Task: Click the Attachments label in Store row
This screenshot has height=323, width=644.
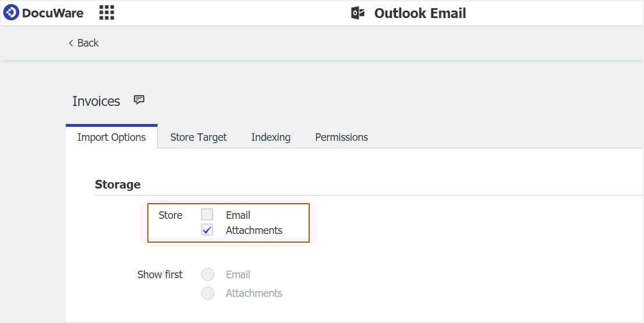Action: (x=254, y=230)
